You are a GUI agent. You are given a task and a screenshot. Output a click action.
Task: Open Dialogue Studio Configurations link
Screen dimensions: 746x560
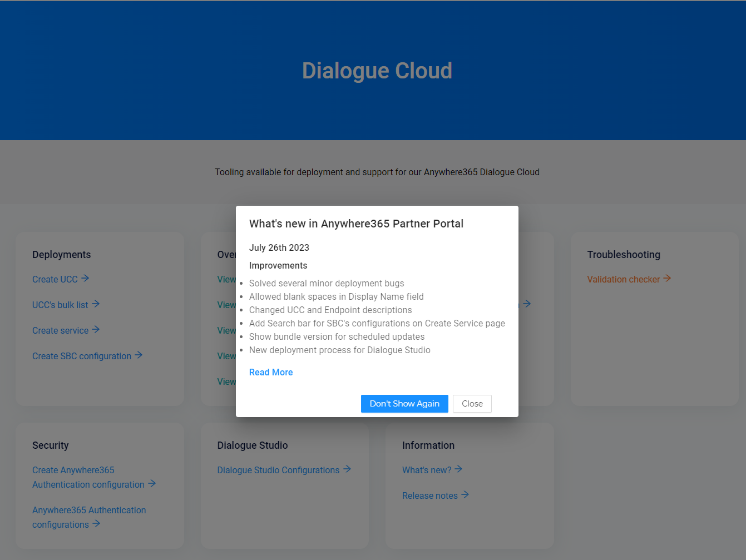coord(278,470)
